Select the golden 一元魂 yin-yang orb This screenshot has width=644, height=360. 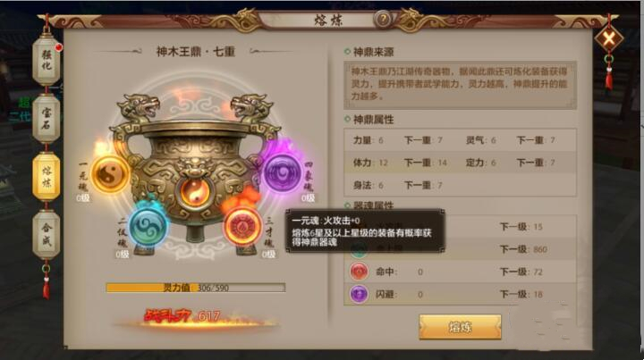coord(110,175)
